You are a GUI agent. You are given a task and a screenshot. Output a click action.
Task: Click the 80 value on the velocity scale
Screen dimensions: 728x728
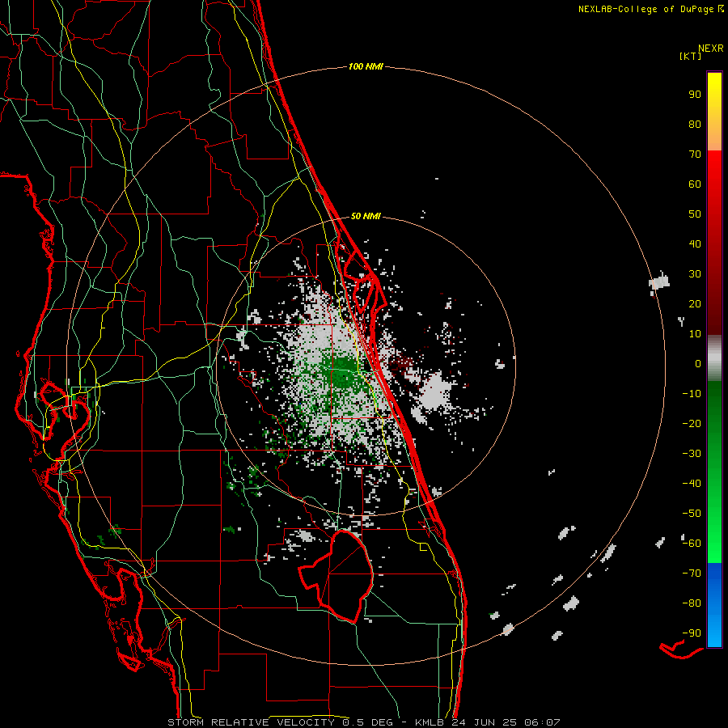coord(695,124)
